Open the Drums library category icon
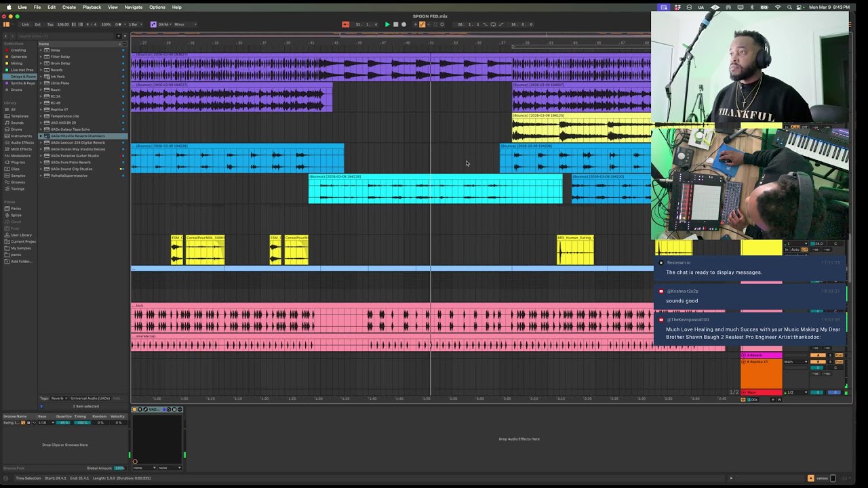Viewport: 868px width, 488px height. tap(7, 129)
